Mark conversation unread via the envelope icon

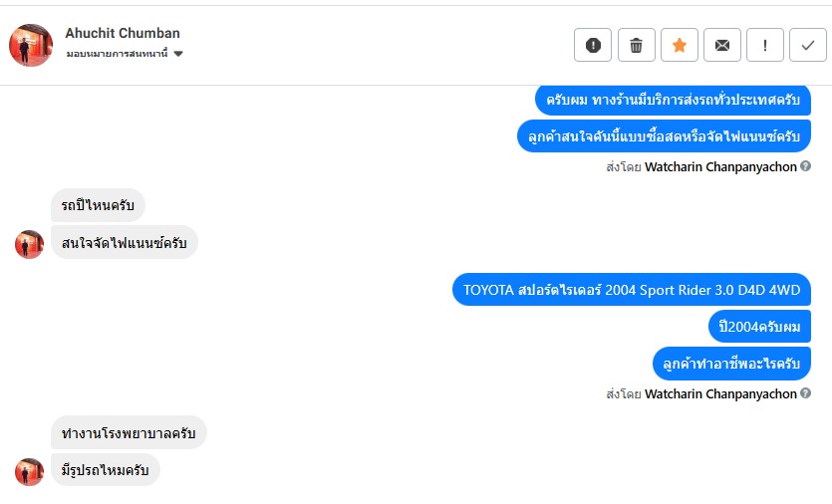point(722,45)
